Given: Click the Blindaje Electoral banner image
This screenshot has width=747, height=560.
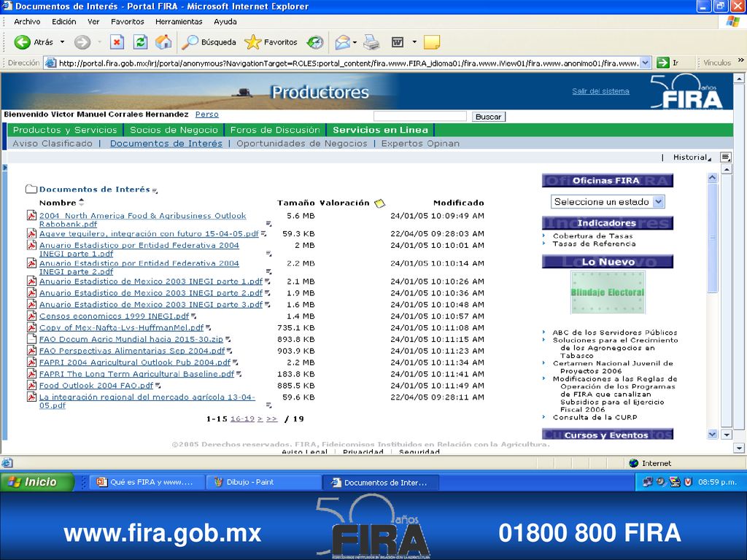Looking at the screenshot, I should point(608,292).
